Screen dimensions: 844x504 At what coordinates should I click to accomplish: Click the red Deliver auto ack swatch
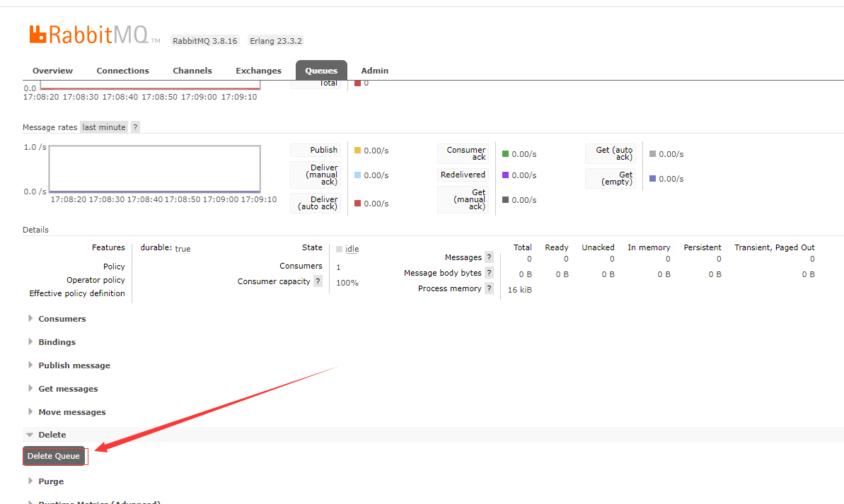click(x=357, y=203)
